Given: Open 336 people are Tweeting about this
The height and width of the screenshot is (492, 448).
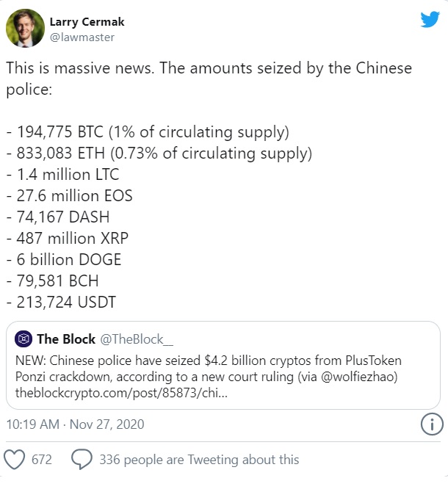Looking at the screenshot, I should [198, 460].
